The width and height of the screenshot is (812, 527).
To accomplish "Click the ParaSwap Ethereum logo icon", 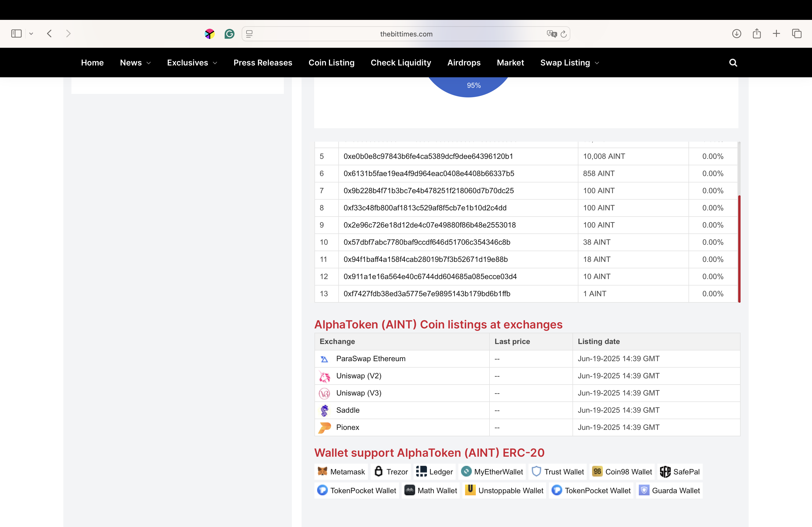I will point(324,359).
